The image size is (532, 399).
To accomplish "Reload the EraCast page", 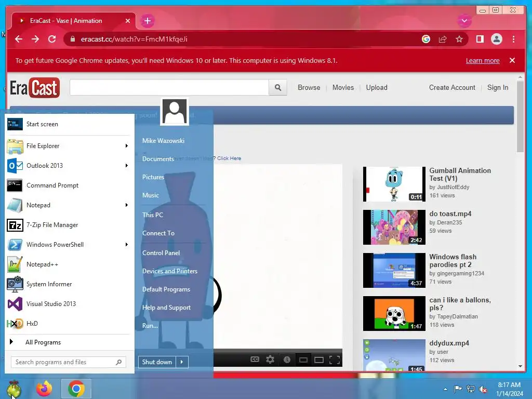I will click(52, 39).
